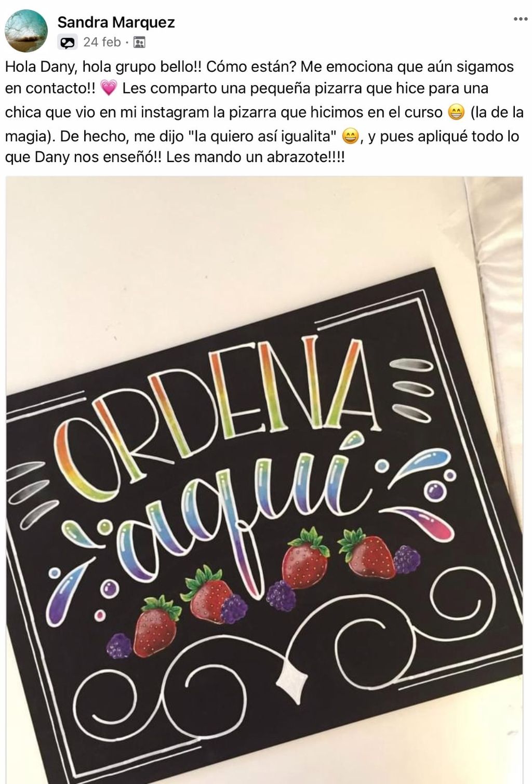This screenshot has height=784, width=532.
Task: Open the Sandra Marquez profile name link
Action: point(116,22)
